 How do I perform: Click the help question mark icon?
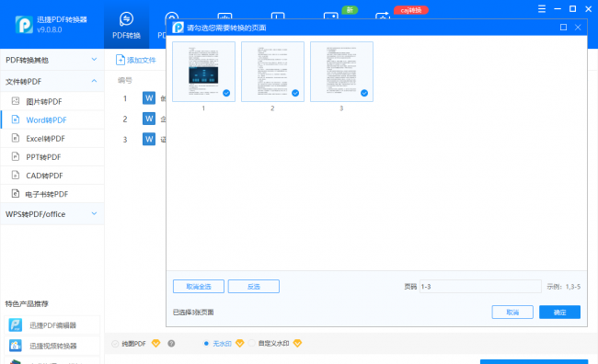tap(171, 344)
